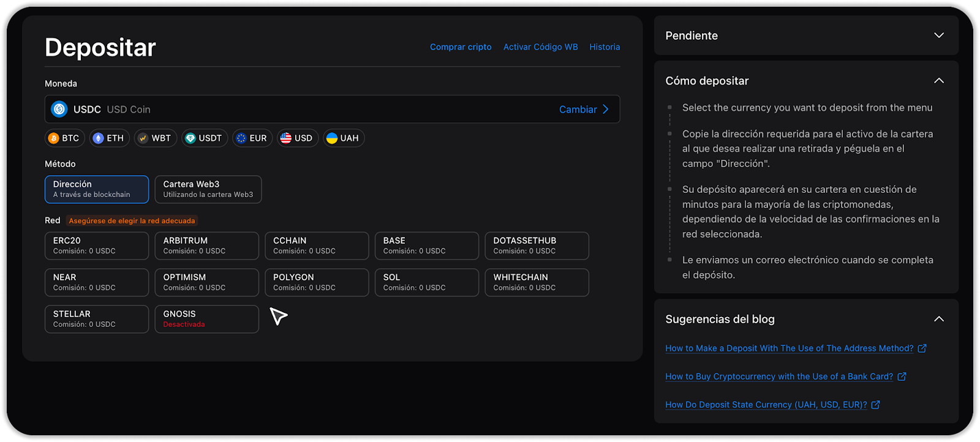The height and width of the screenshot is (442, 980).
Task: Click the USDC coin icon in currency field
Action: tap(59, 110)
